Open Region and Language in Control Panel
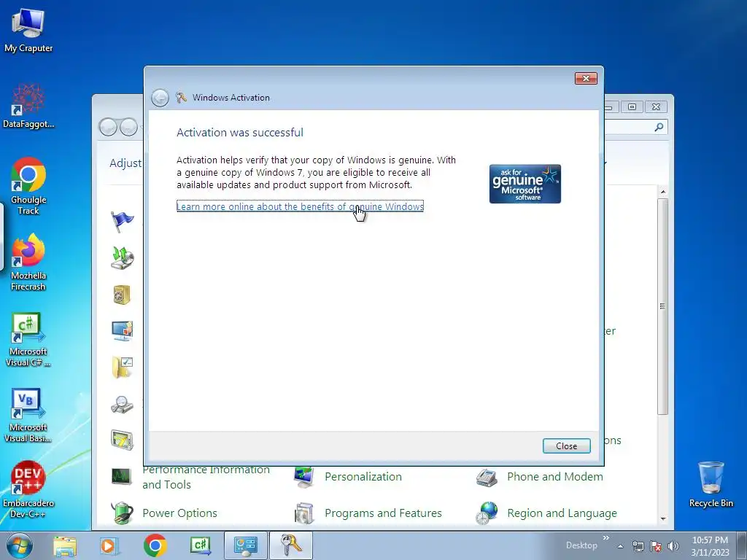The image size is (747, 560). pos(562,513)
